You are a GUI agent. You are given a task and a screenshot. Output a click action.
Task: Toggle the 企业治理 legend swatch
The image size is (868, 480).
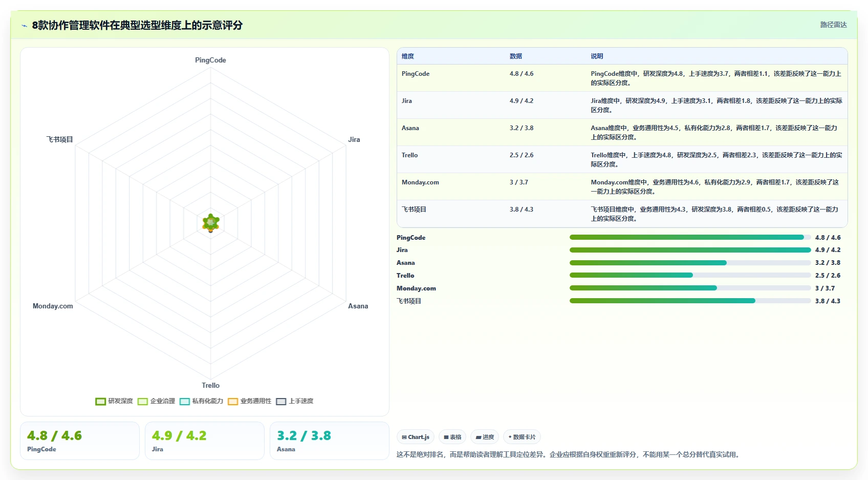coord(142,401)
